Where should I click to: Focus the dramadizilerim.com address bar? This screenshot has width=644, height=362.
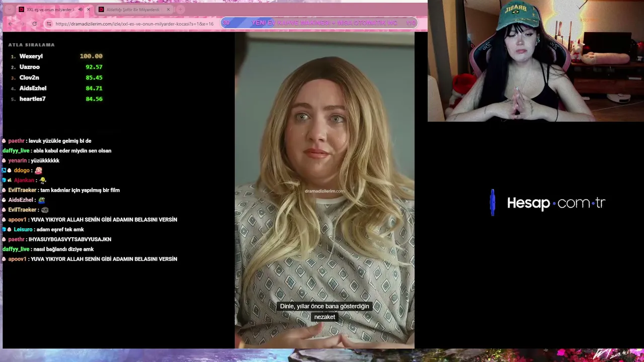[x=134, y=24]
